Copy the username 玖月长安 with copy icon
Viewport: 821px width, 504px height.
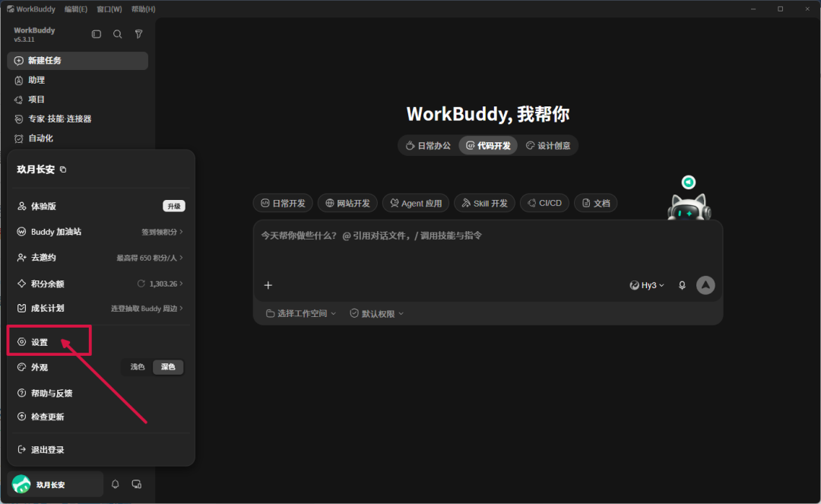click(x=63, y=170)
